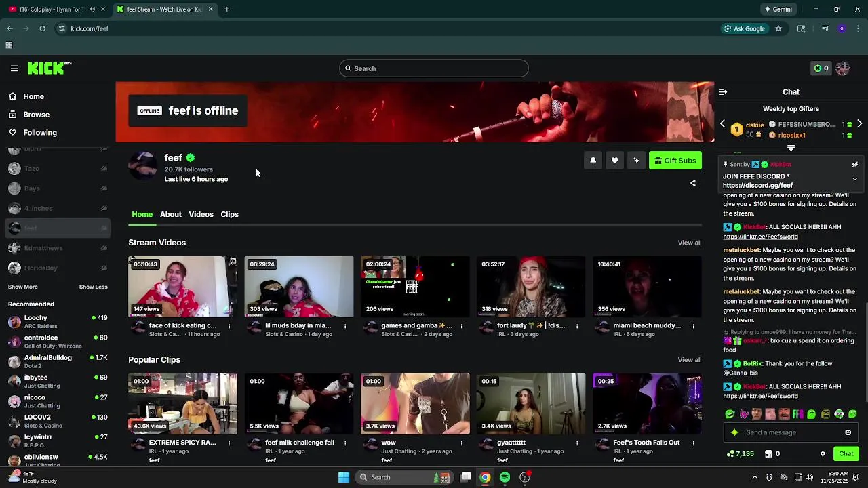Open the 10:40:41 miami beach video
Viewport: 868px width, 488px height.
point(647,287)
